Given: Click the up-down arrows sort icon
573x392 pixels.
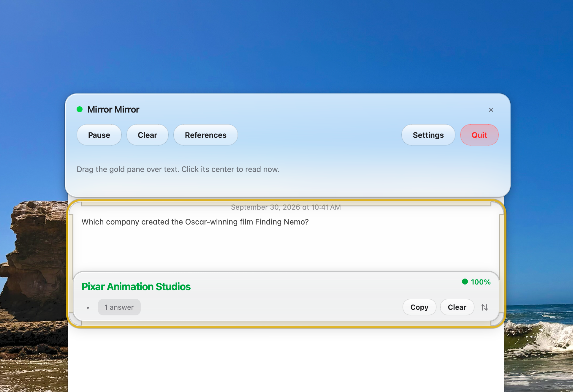Looking at the screenshot, I should point(485,307).
